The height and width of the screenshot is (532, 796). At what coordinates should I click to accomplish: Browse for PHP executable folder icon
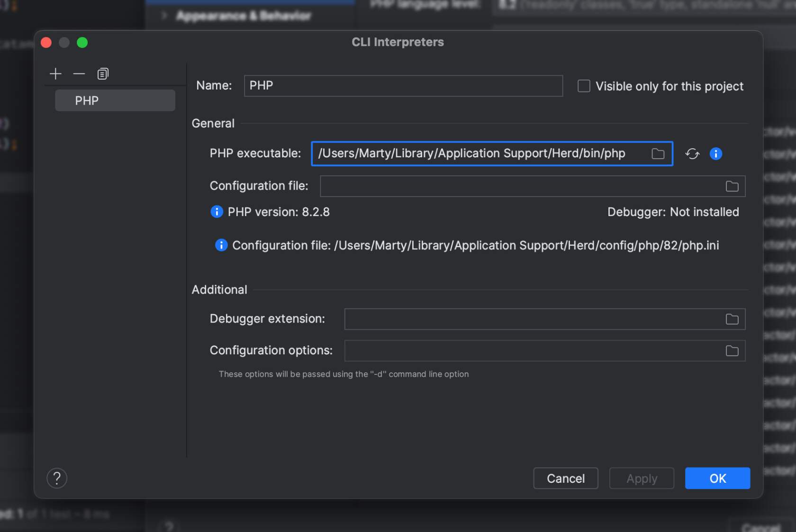pos(658,153)
